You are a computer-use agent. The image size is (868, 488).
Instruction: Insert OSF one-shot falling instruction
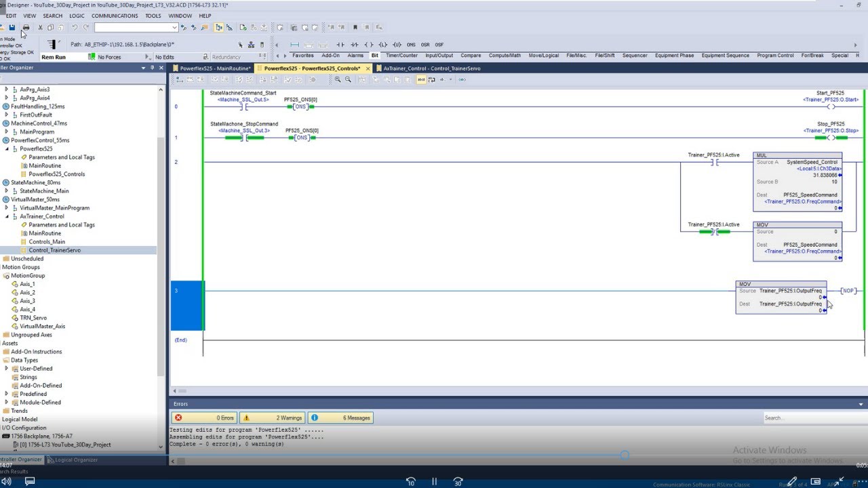[x=439, y=44]
